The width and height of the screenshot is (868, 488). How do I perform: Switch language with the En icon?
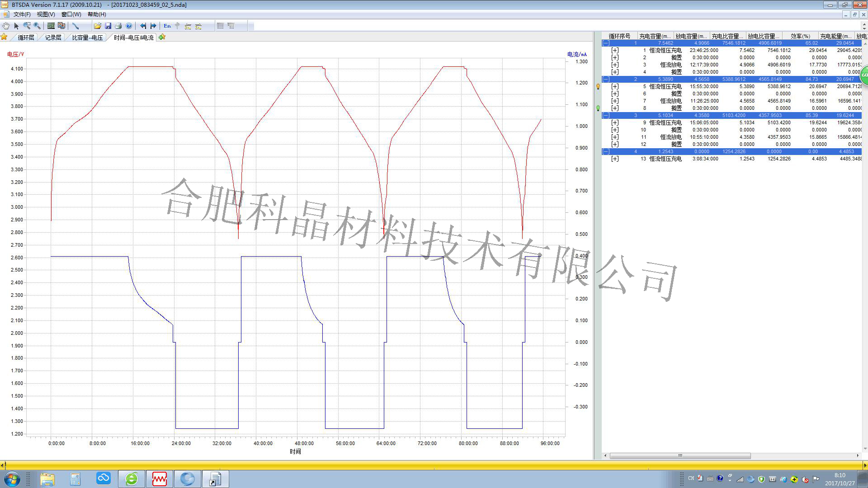pos(167,26)
